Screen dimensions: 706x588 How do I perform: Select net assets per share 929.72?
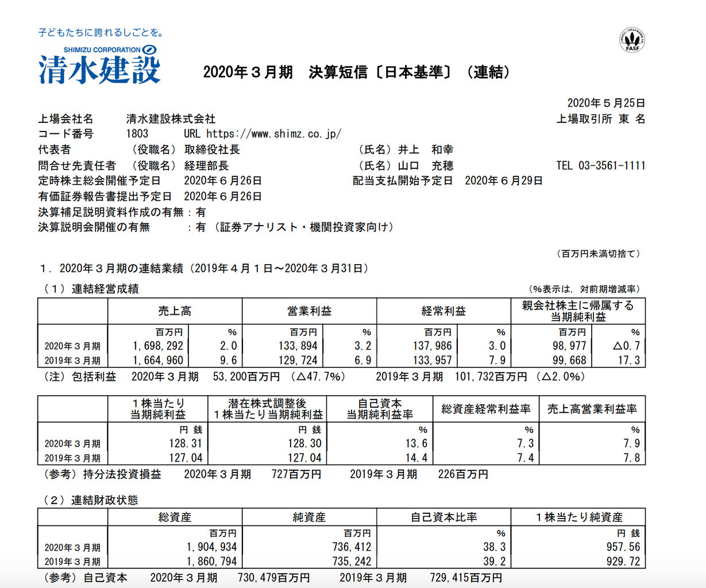(x=623, y=562)
